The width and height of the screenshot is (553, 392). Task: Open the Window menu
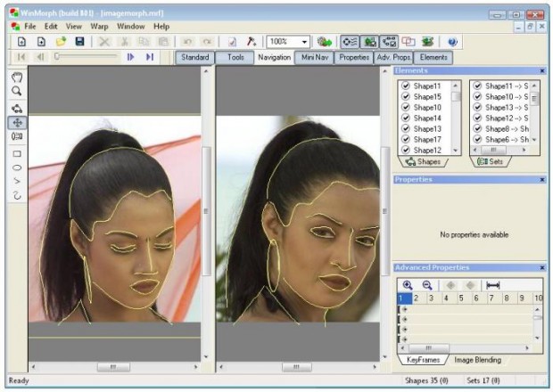click(131, 27)
